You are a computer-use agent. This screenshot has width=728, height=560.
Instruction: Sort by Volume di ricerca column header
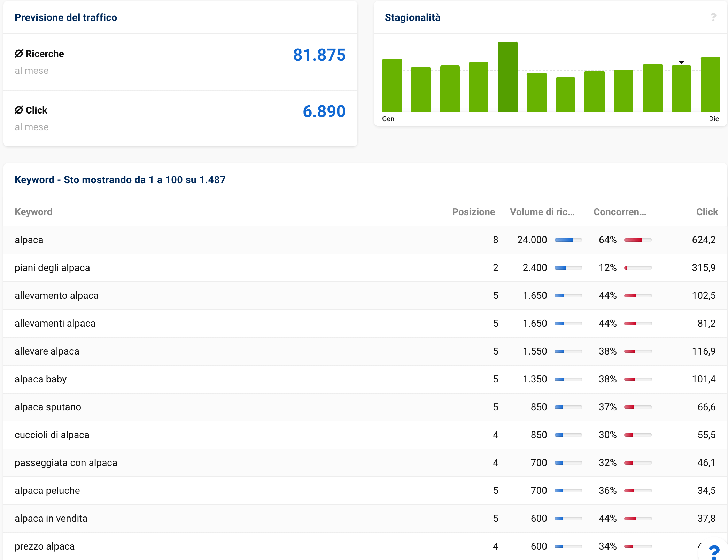542,212
